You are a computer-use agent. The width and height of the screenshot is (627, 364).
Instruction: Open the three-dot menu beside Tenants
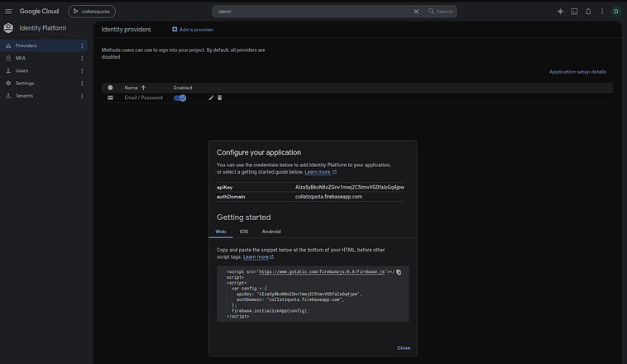[82, 96]
